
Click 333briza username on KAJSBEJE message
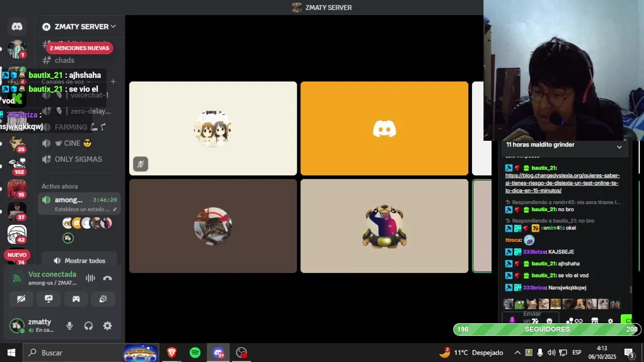coord(534,252)
